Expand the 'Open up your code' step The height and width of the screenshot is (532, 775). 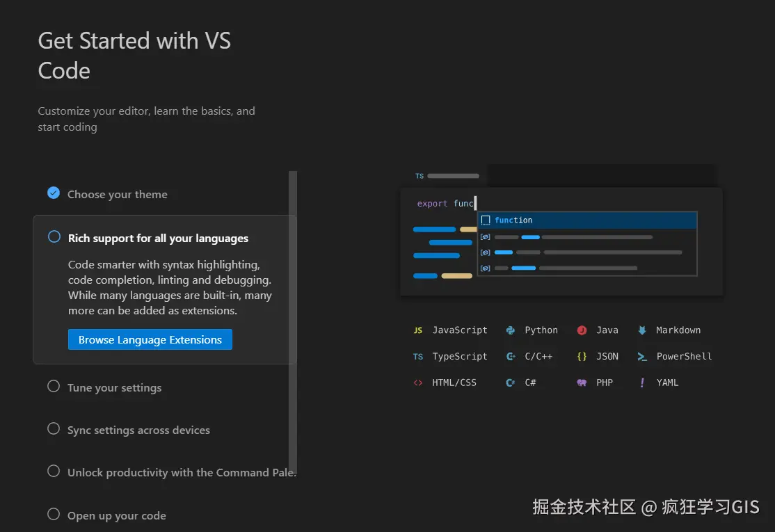117,516
